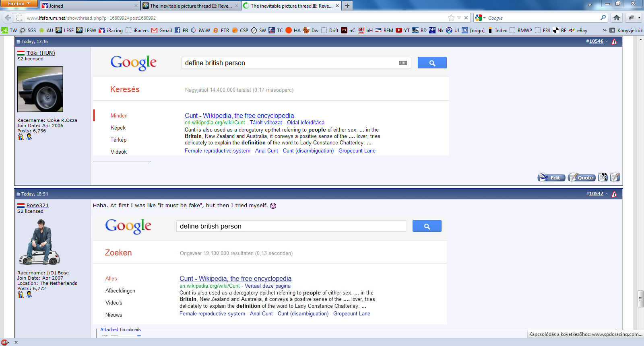The height and width of the screenshot is (346, 644).
Task: Open the AU Android bookmark
Action: click(46, 30)
